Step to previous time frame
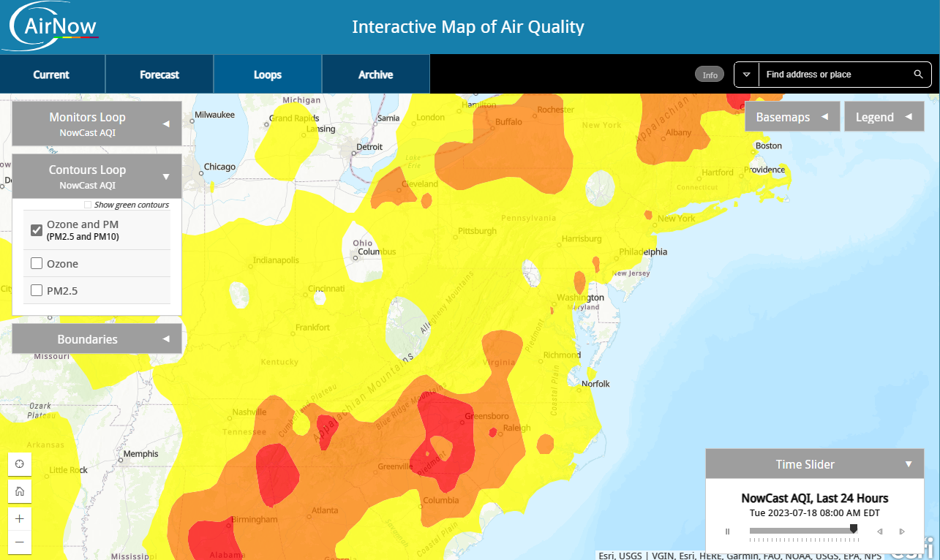 [x=880, y=531]
